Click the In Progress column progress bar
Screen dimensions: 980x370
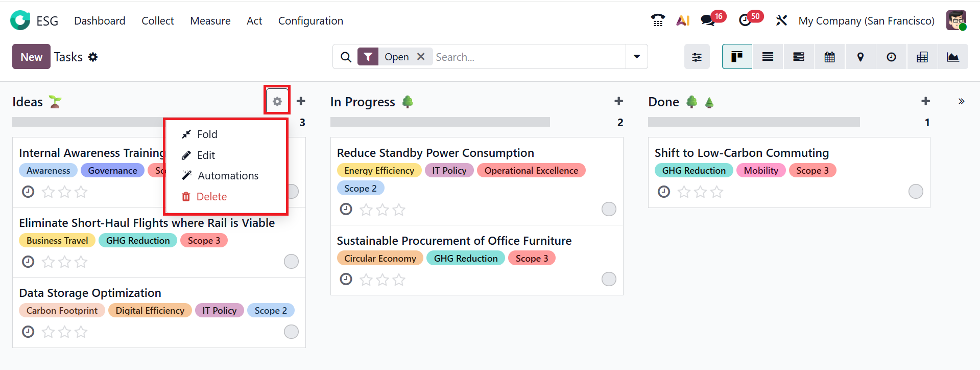pyautogui.click(x=440, y=122)
